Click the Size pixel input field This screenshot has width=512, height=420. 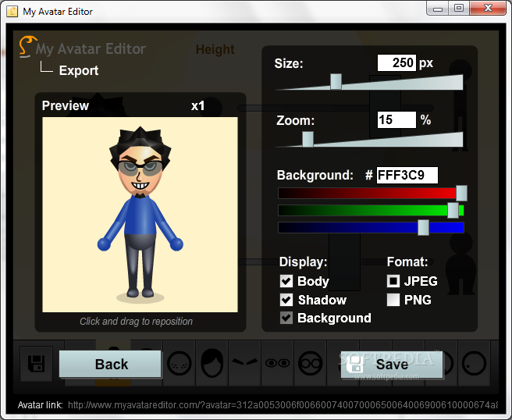tap(396, 62)
